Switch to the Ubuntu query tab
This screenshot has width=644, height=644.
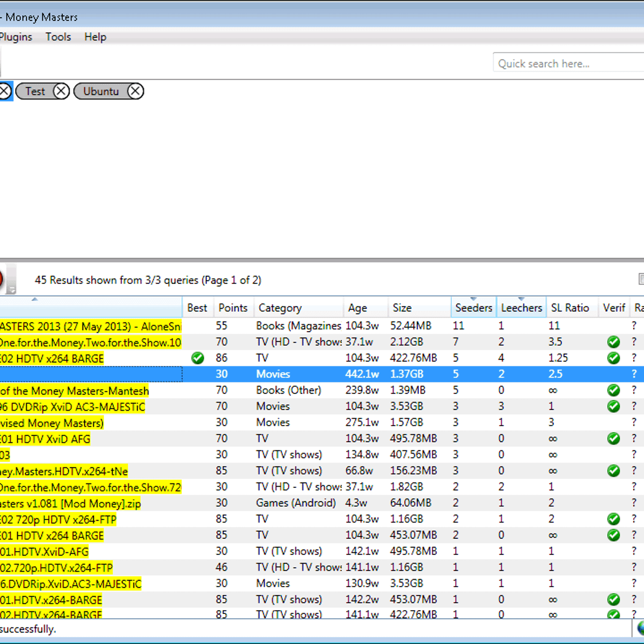tap(101, 91)
